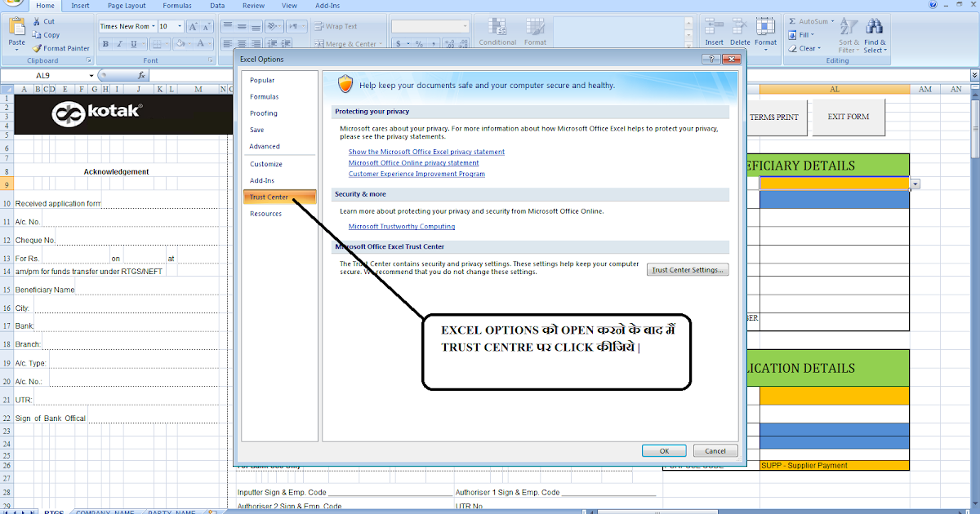The image size is (980, 514).
Task: Toggle bold formatting
Action: tap(105, 44)
